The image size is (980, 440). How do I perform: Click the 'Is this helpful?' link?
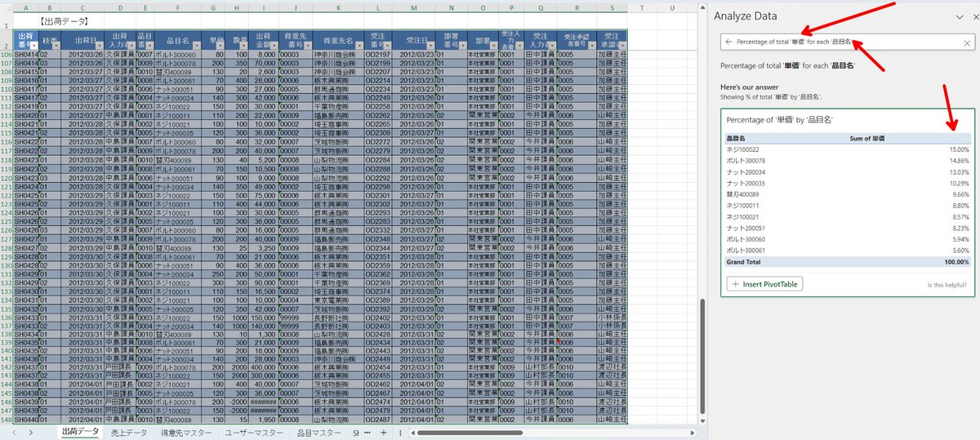(x=947, y=285)
